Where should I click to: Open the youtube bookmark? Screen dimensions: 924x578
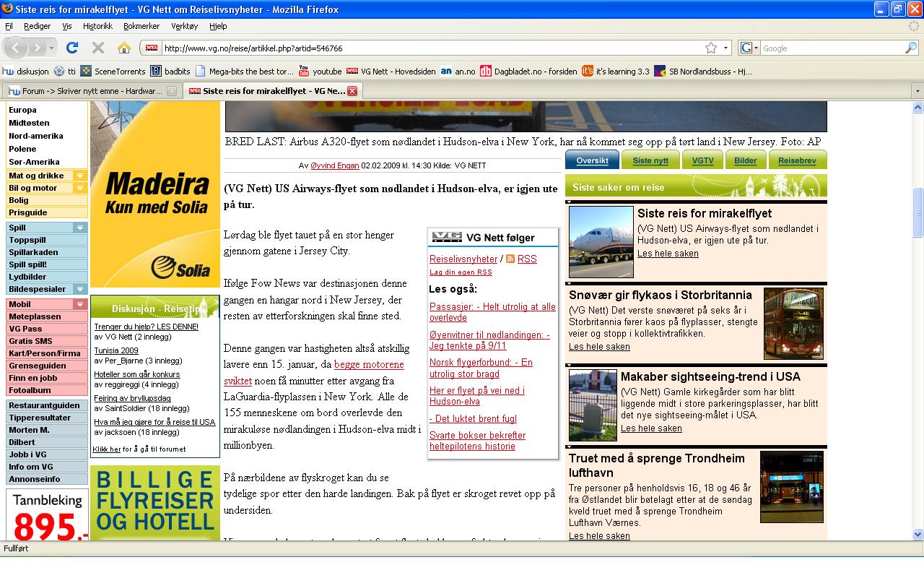pos(320,72)
